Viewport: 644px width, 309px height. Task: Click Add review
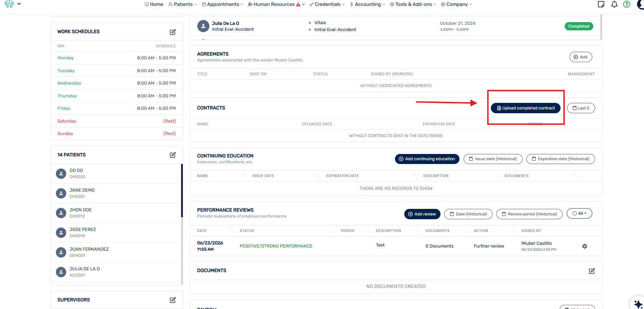[x=422, y=214]
